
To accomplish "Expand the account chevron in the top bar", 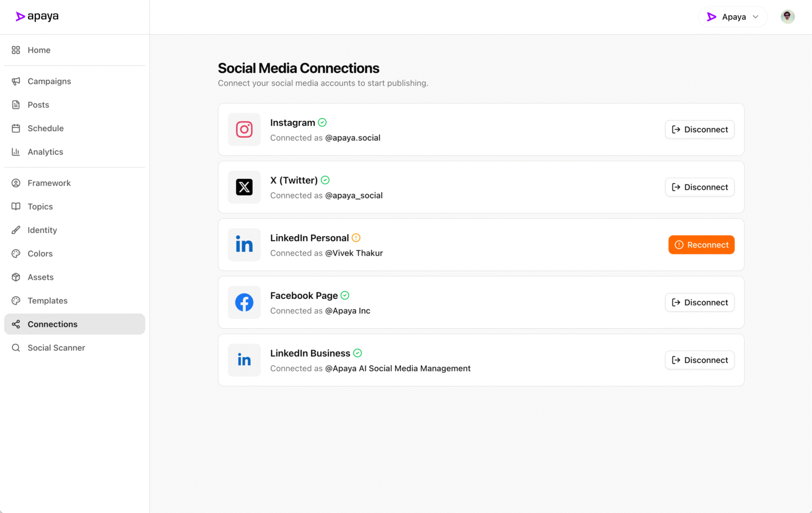I will (755, 17).
